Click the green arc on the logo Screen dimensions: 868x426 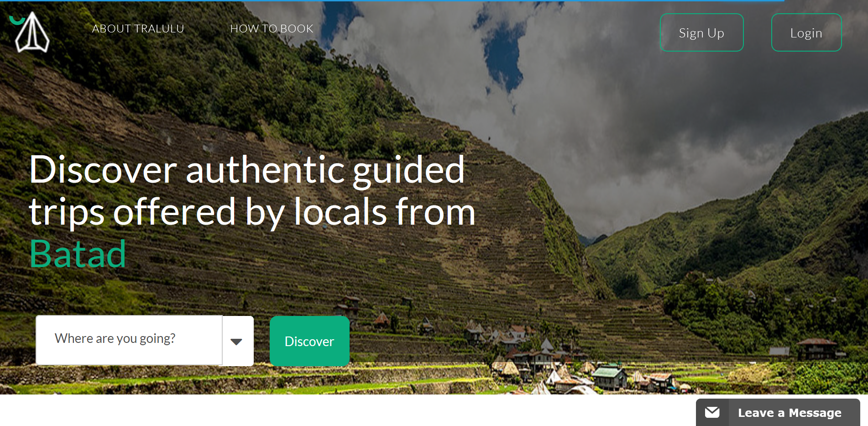[17, 21]
